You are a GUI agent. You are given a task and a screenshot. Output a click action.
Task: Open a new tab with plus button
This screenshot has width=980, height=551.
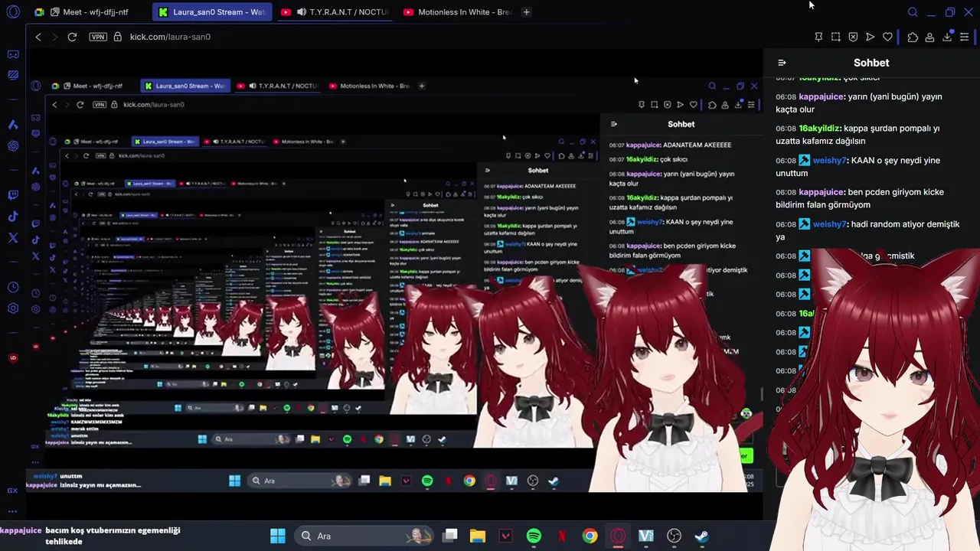526,12
